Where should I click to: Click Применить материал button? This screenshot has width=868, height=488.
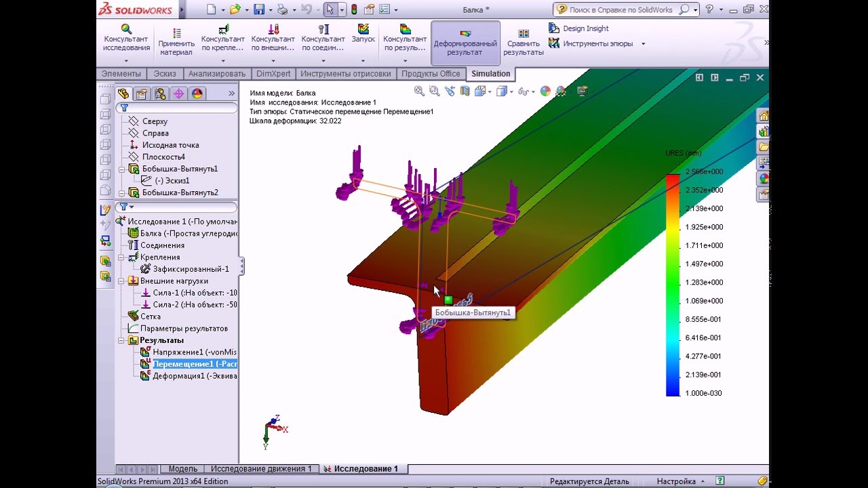click(x=176, y=42)
